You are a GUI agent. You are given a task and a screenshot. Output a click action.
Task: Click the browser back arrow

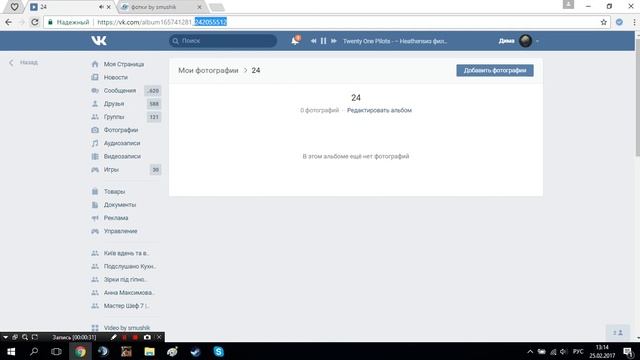pos(9,22)
